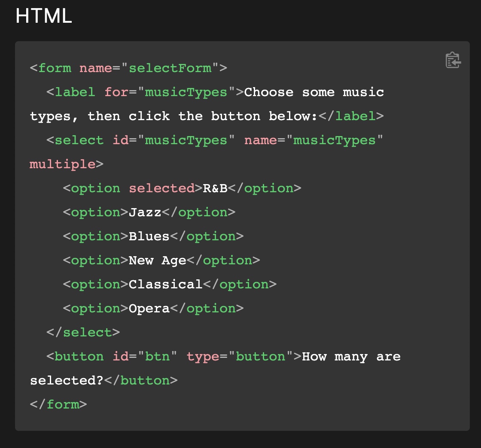
Task: Click the New Age option text
Action: click(157, 260)
